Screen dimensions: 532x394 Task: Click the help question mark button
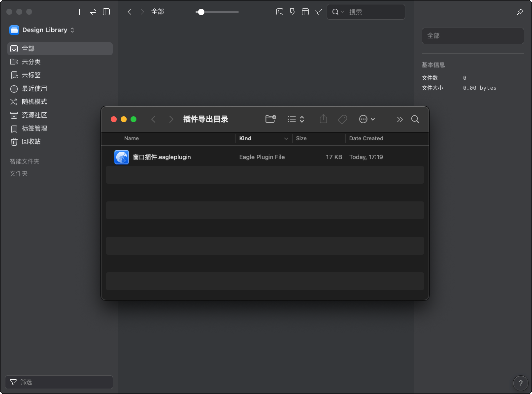[520, 383]
